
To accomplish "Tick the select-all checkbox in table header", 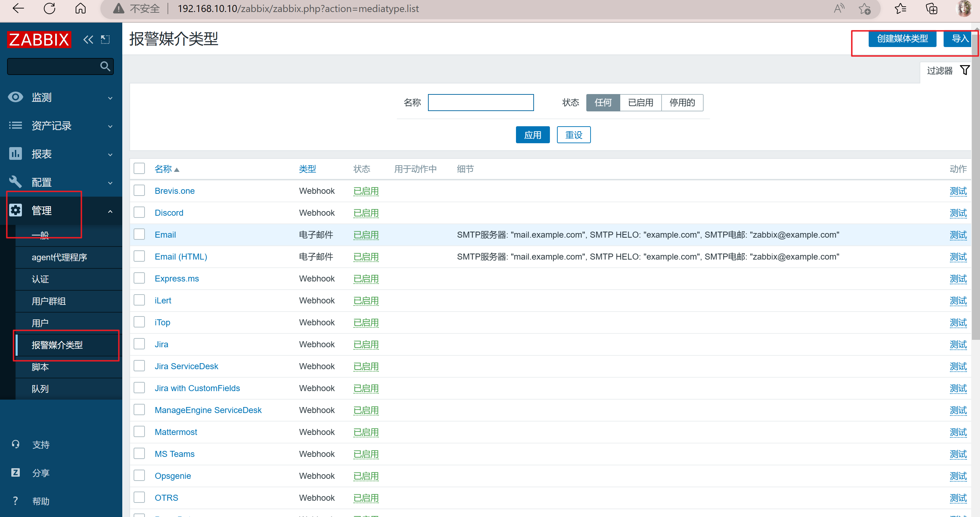I will pos(139,168).
